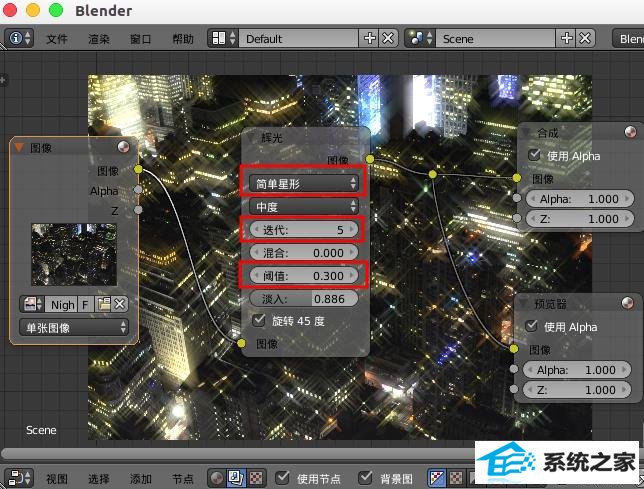The width and height of the screenshot is (644, 489).
Task: Collapse the 预览器 node with its triangle
Action: 523,304
